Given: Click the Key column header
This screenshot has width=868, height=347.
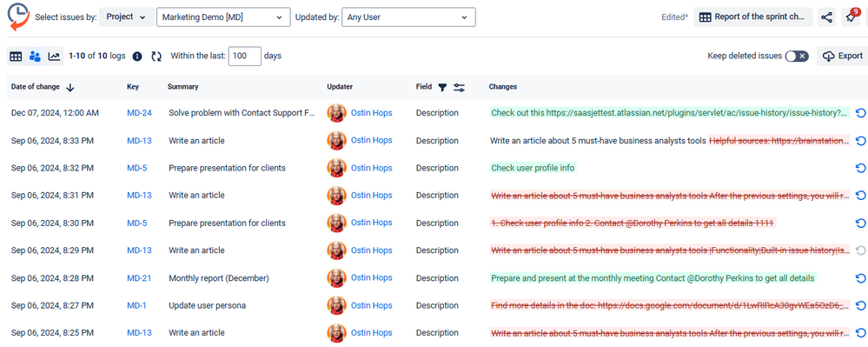Looking at the screenshot, I should pos(133,87).
